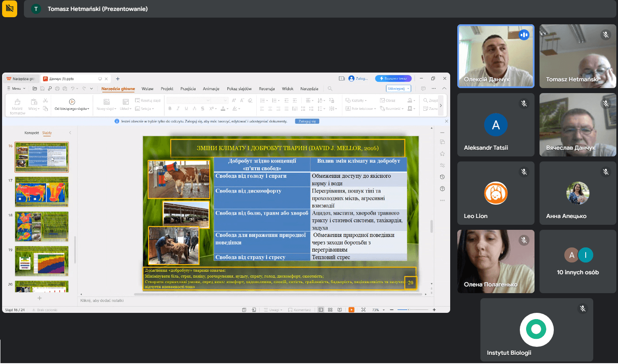Click the undo arrow icon

(73, 88)
